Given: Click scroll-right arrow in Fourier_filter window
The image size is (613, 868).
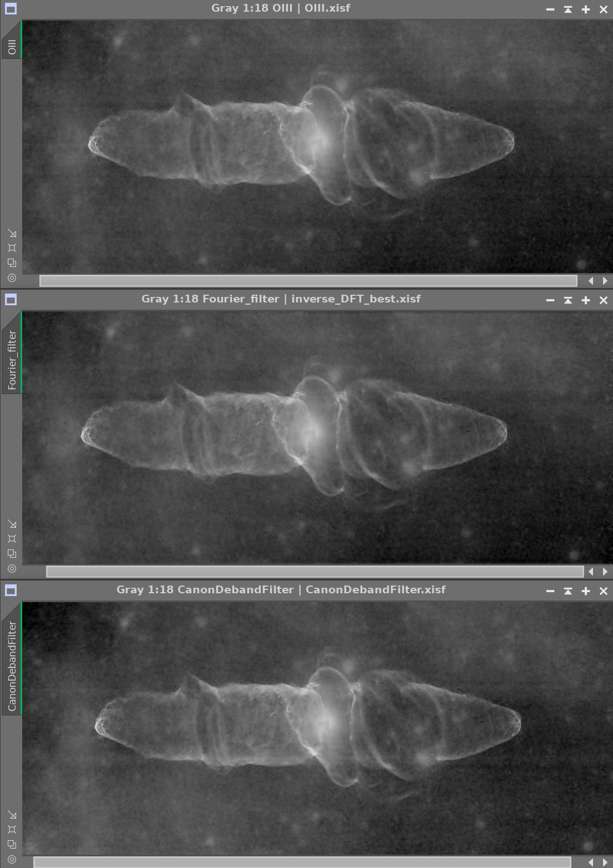Looking at the screenshot, I should [x=605, y=572].
